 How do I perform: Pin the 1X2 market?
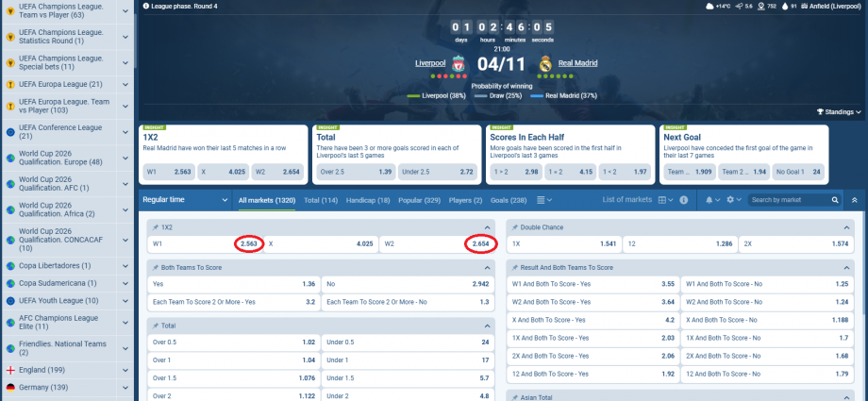click(x=156, y=227)
